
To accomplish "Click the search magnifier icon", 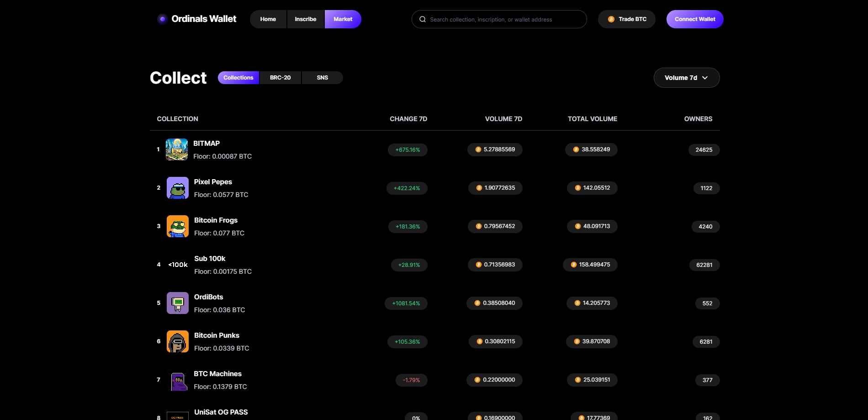I will [x=423, y=19].
